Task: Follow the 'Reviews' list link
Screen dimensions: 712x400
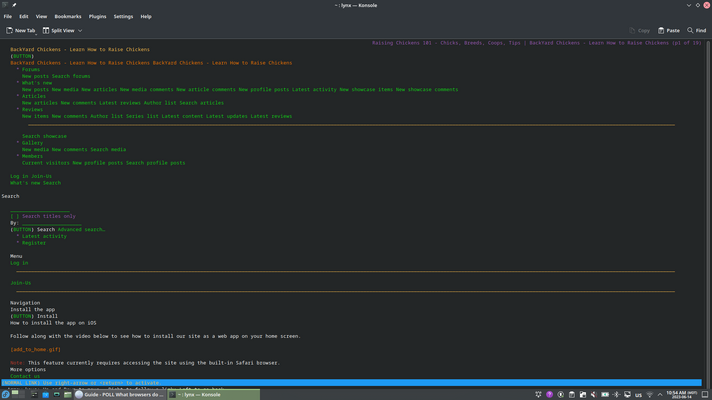Action: coord(32,109)
